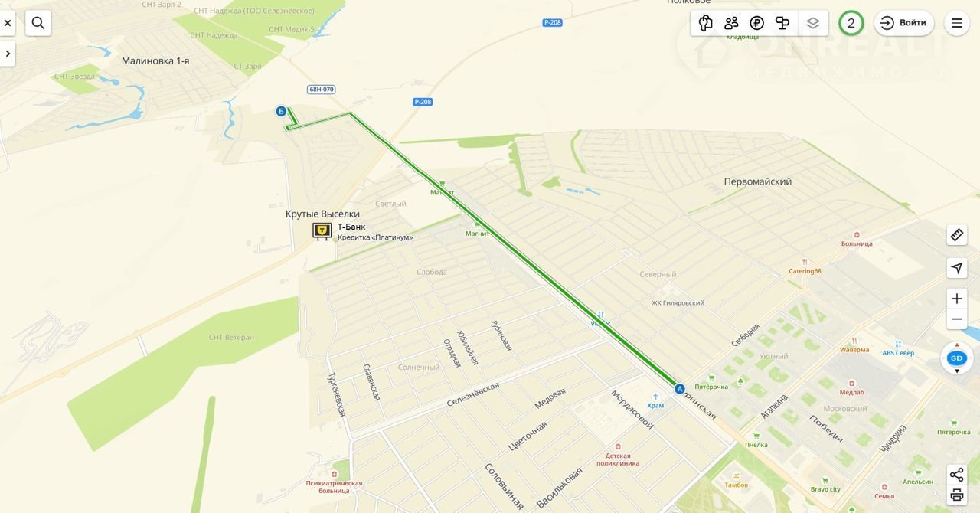Activate the ruler distance measuring tool
Viewport: 980px width, 513px height.
coord(957,235)
